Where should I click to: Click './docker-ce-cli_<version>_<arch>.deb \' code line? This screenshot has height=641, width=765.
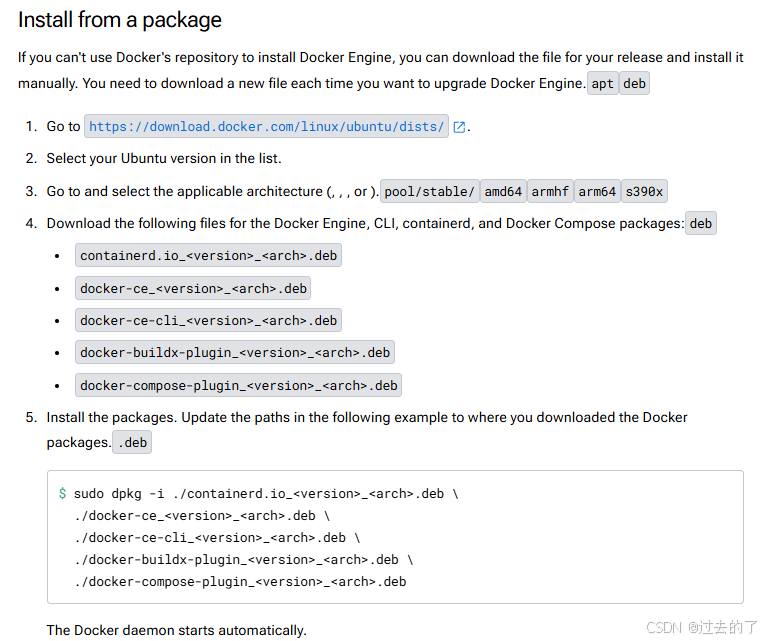(x=218, y=538)
